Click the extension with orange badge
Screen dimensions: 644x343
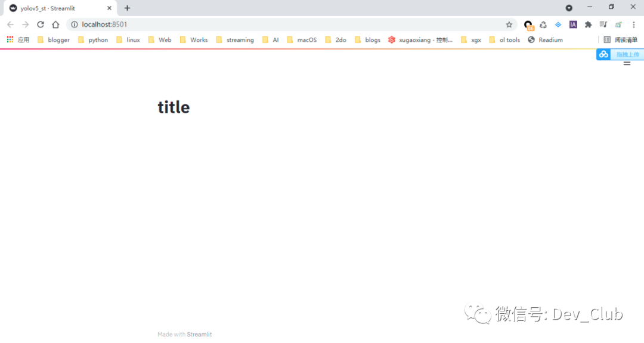pos(528,26)
